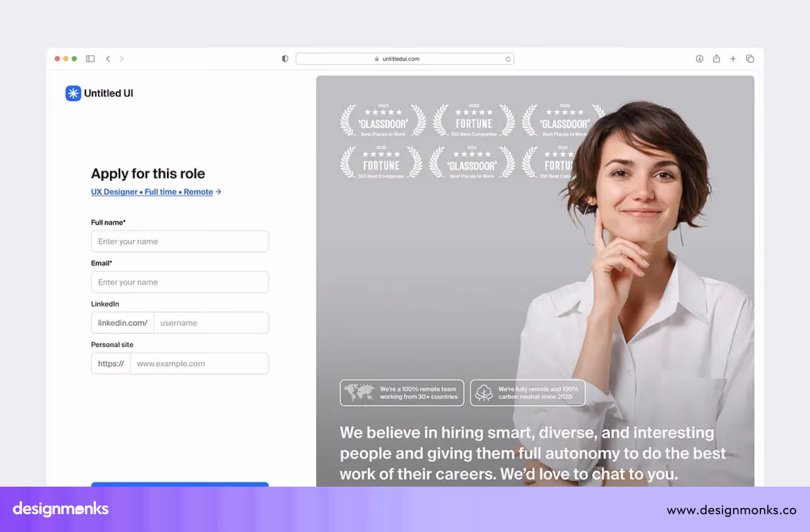Screen dimensions: 810x532
Task: Click the Personal site www.example.com field
Action: click(x=199, y=364)
